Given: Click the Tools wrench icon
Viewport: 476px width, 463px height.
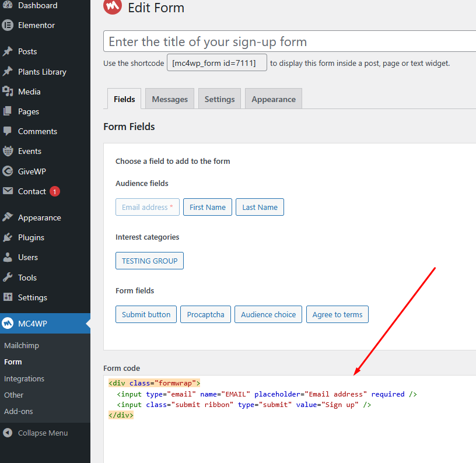Looking at the screenshot, I should click(8, 278).
